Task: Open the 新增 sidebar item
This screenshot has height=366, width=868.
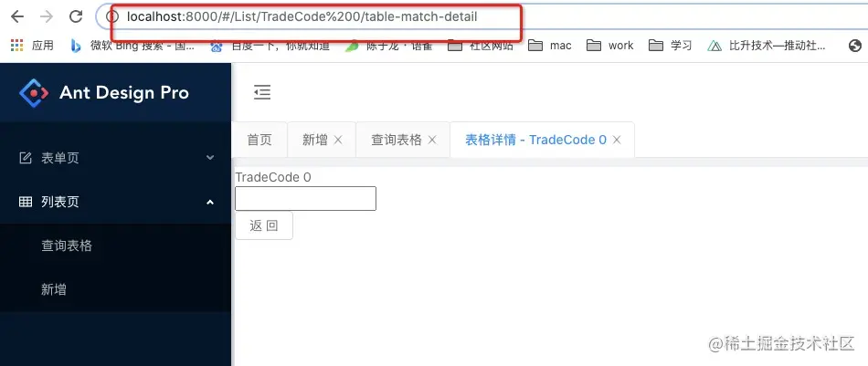Action: pos(116,289)
